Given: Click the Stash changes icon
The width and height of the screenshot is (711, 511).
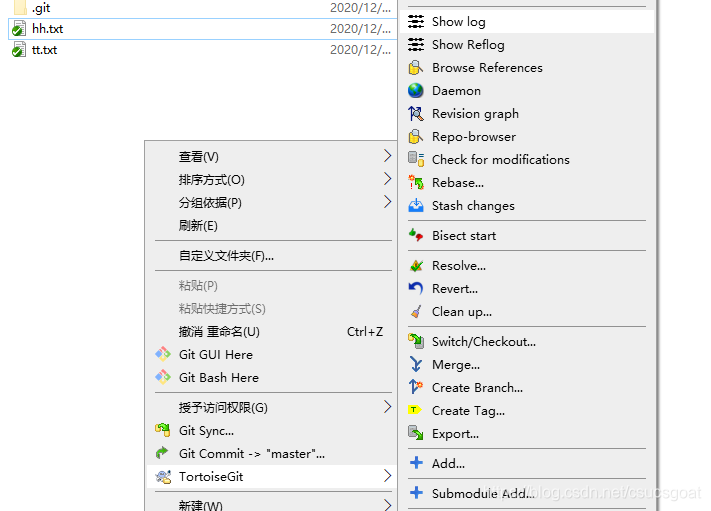Looking at the screenshot, I should (x=416, y=205).
